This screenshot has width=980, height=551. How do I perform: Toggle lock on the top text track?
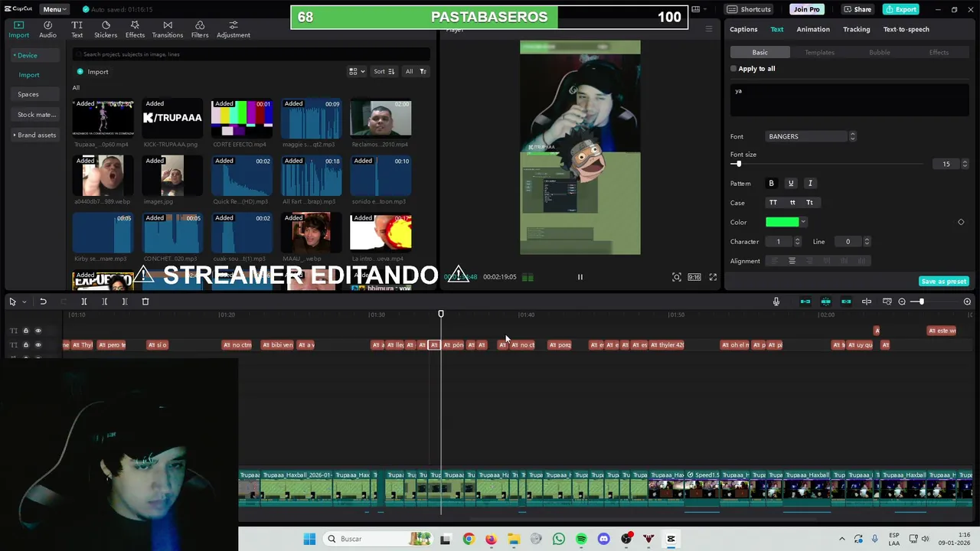tap(25, 331)
